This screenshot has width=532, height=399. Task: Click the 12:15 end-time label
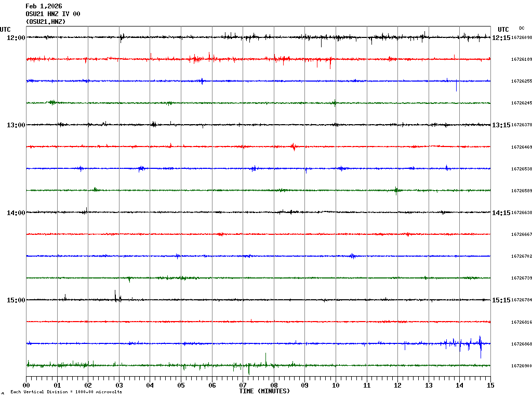coord(501,38)
